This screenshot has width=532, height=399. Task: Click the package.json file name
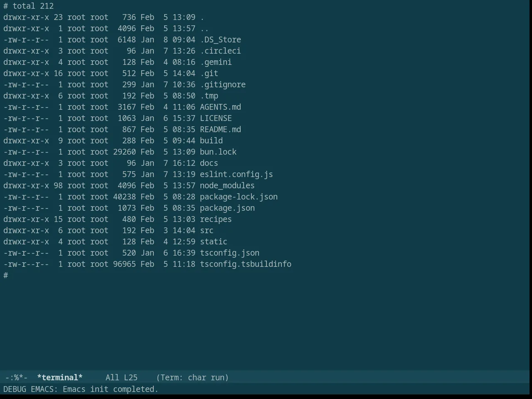click(x=227, y=208)
